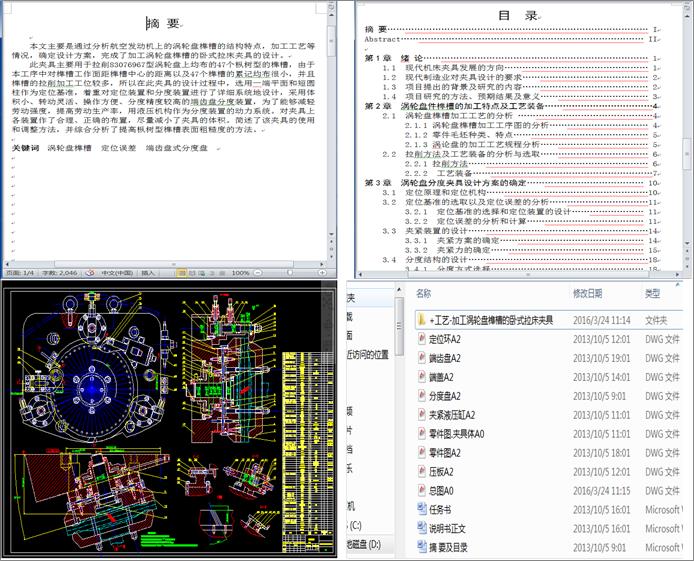The image size is (694, 561).
Task: Toggle the 插入 insert mode indicator
Action: [147, 272]
